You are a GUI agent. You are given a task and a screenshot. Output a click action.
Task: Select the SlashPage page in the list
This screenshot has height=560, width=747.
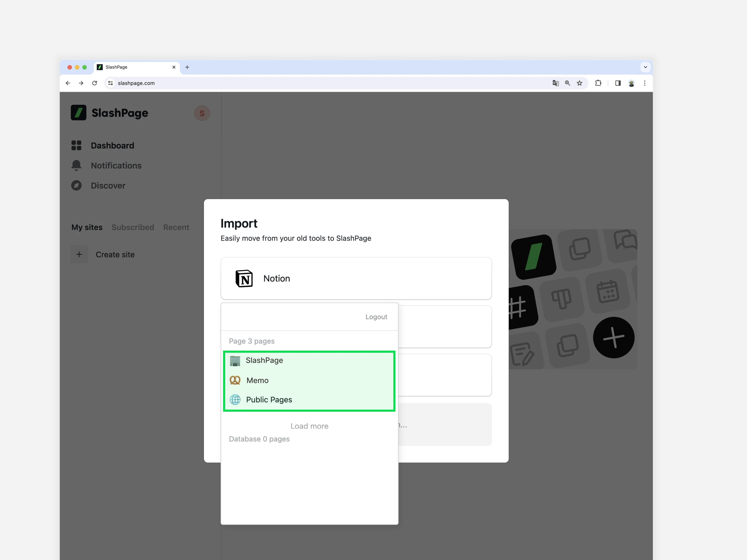pos(309,360)
